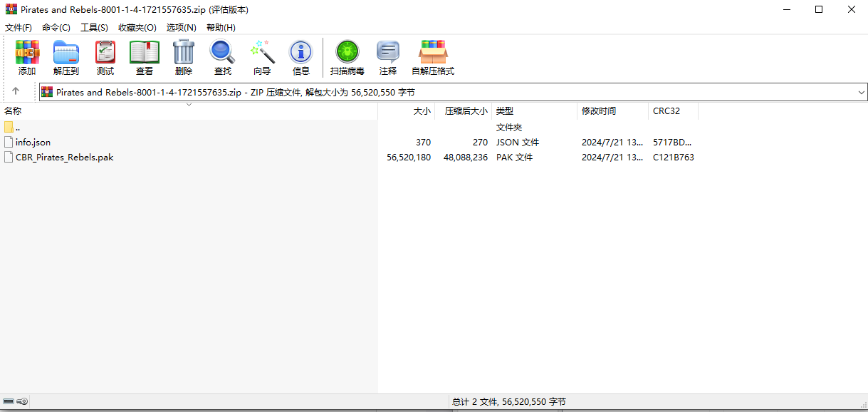Open the 帮助(H) menu

pos(221,27)
